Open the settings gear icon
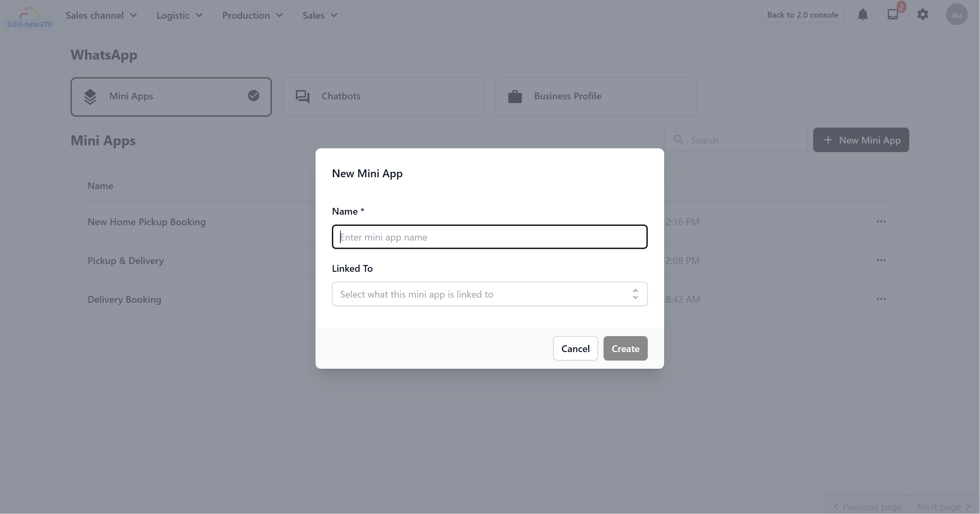This screenshot has height=514, width=980. tap(922, 15)
